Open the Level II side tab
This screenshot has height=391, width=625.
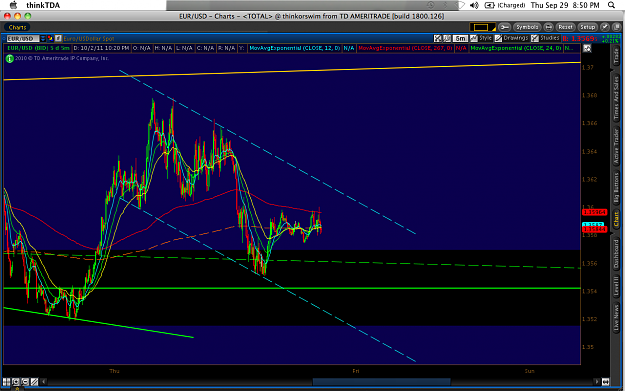tap(616, 286)
